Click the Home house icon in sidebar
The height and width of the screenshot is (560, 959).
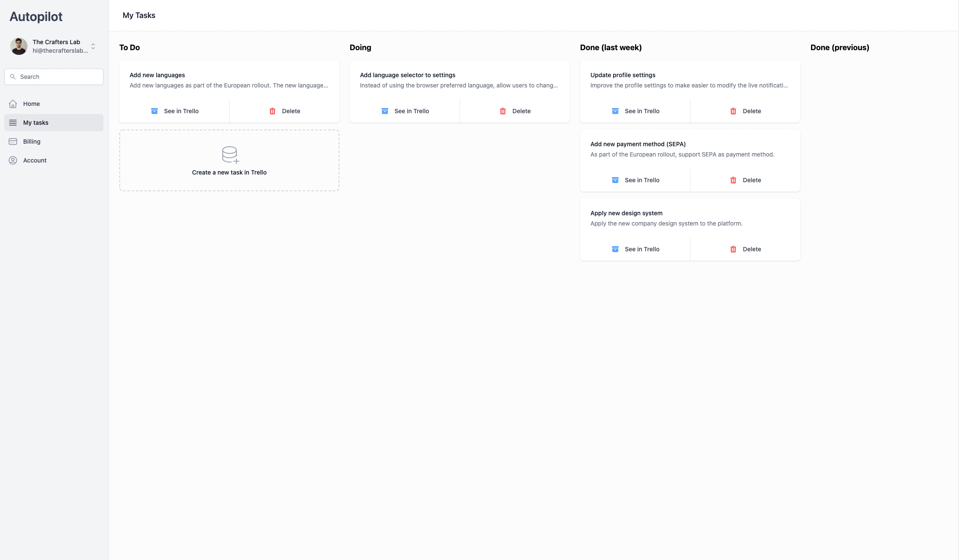(x=13, y=104)
